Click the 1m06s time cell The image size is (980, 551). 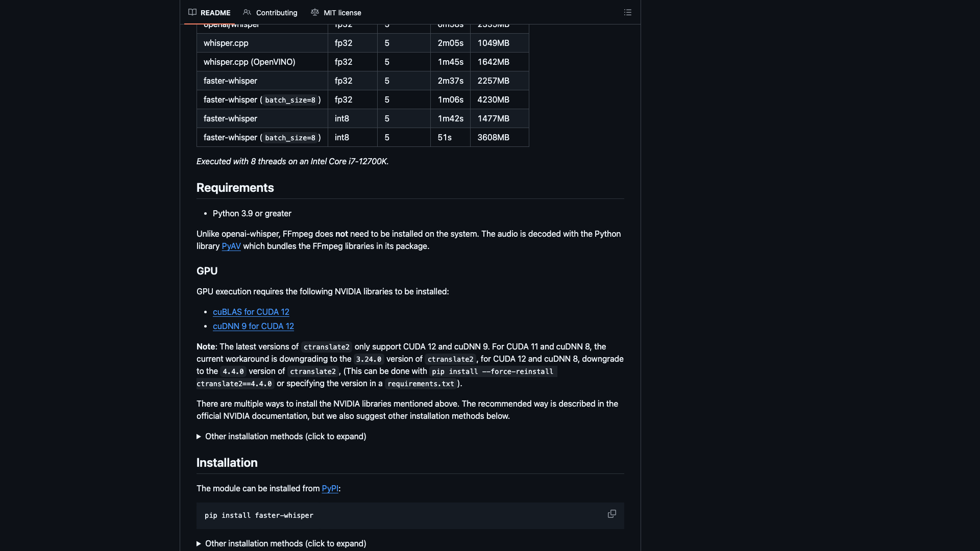(450, 99)
